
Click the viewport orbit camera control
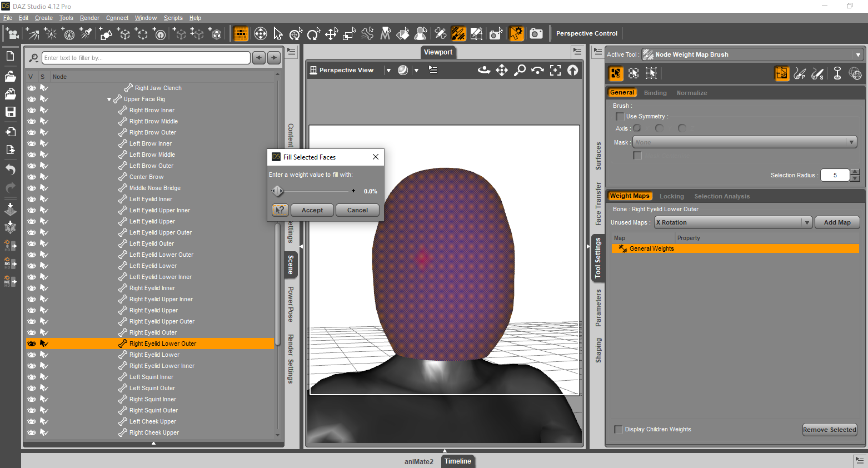coord(484,70)
